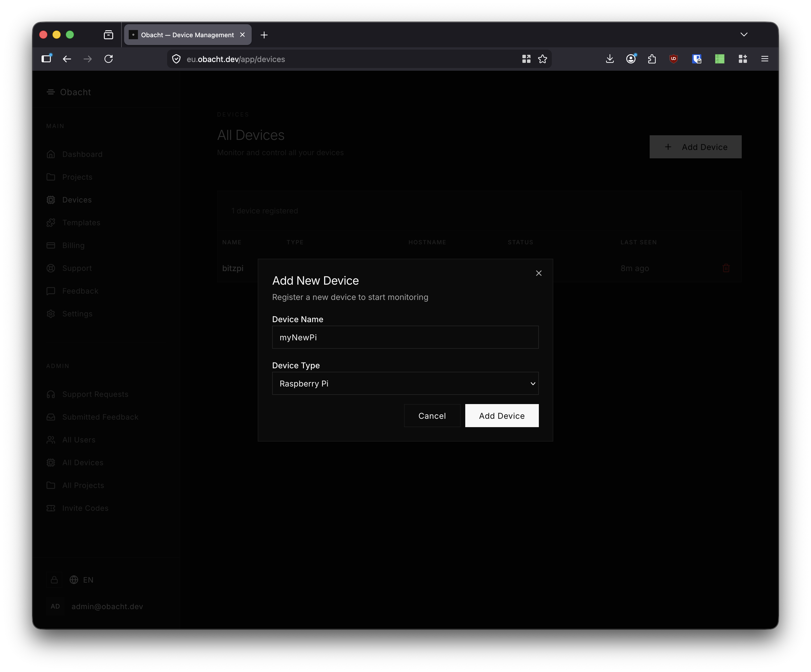Open the Support page

click(x=77, y=268)
